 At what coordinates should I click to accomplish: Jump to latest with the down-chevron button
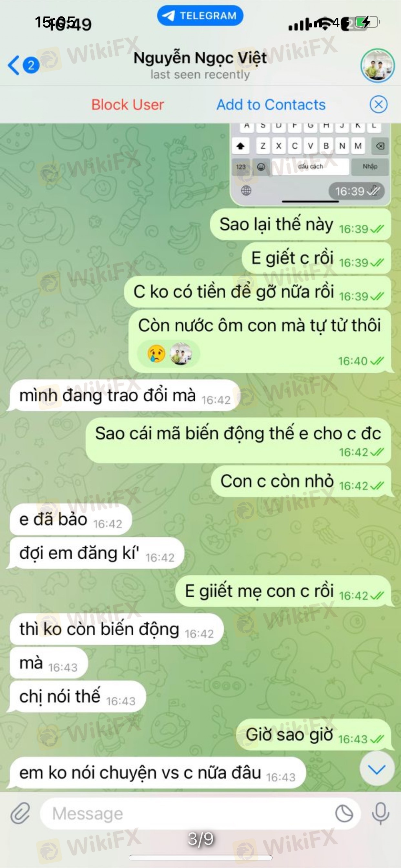point(377,769)
